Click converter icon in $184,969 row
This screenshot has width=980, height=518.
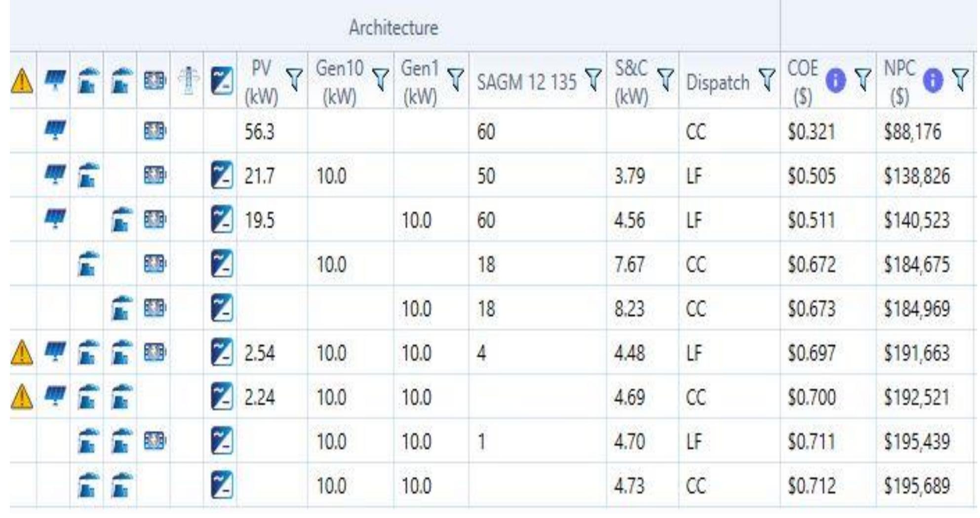tap(222, 308)
